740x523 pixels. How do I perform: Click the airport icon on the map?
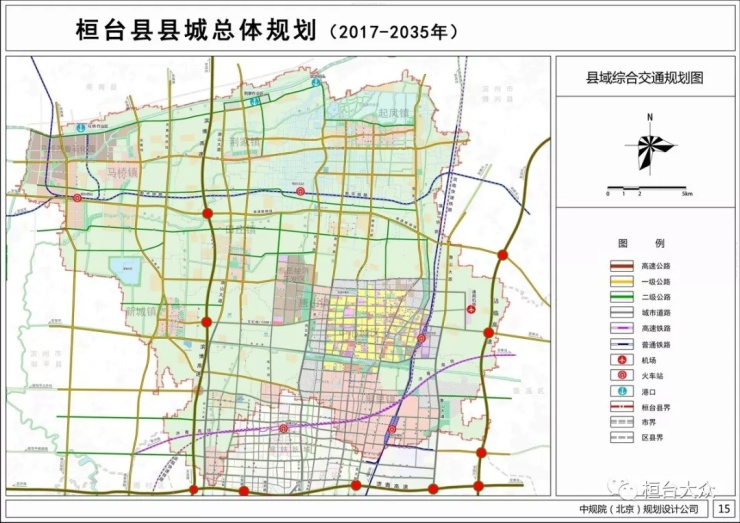[x=471, y=309]
